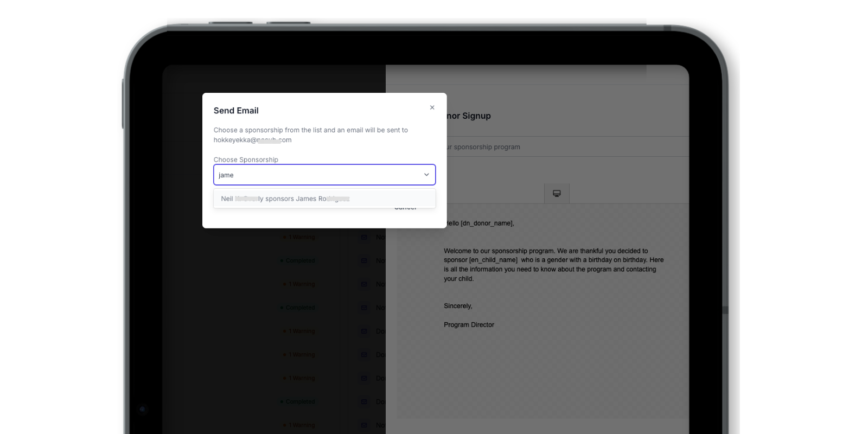
Task: Click the 'Hello [dn_donor_name],' greeting line
Action: [479, 223]
